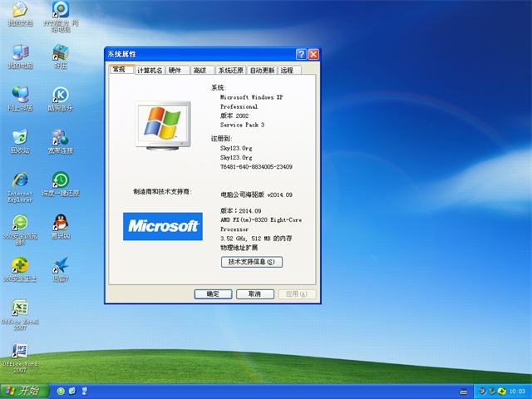Switch to the 计算机名 tab

(150, 71)
